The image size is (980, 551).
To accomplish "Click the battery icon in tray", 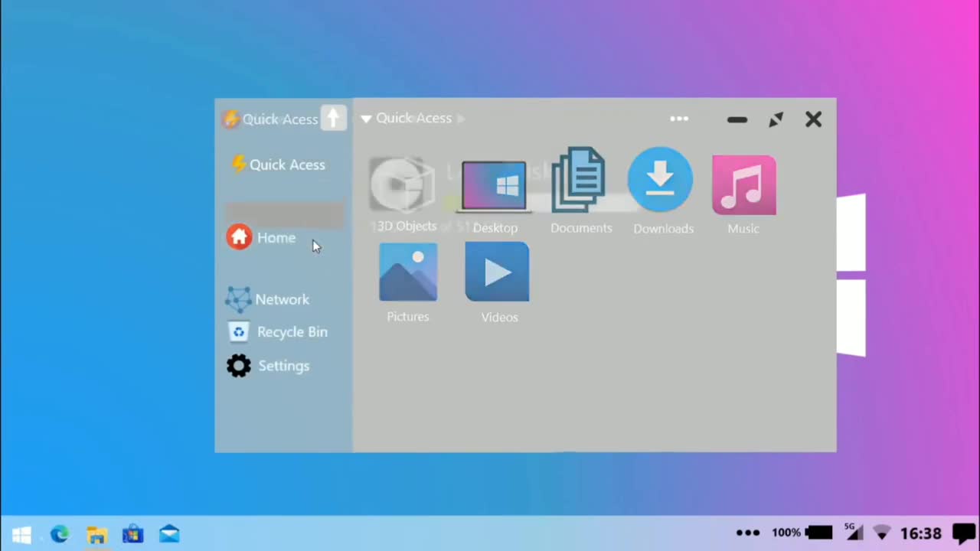I will 819,533.
